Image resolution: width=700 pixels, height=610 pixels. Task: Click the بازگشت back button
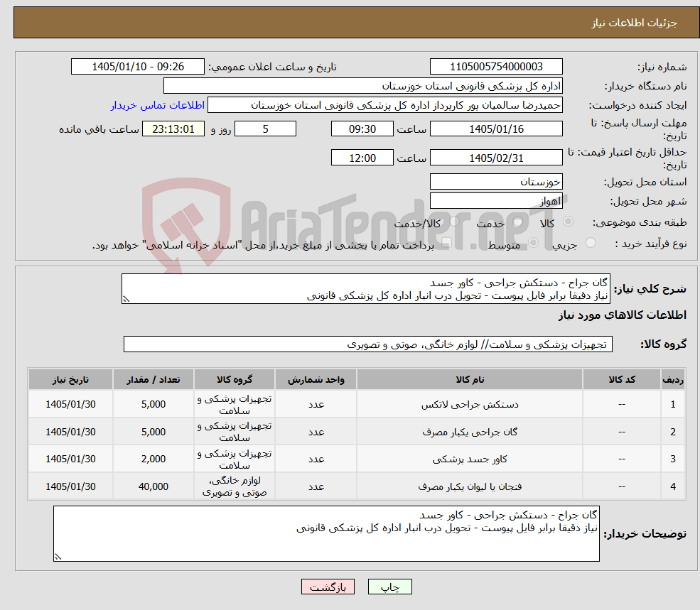pyautogui.click(x=328, y=587)
